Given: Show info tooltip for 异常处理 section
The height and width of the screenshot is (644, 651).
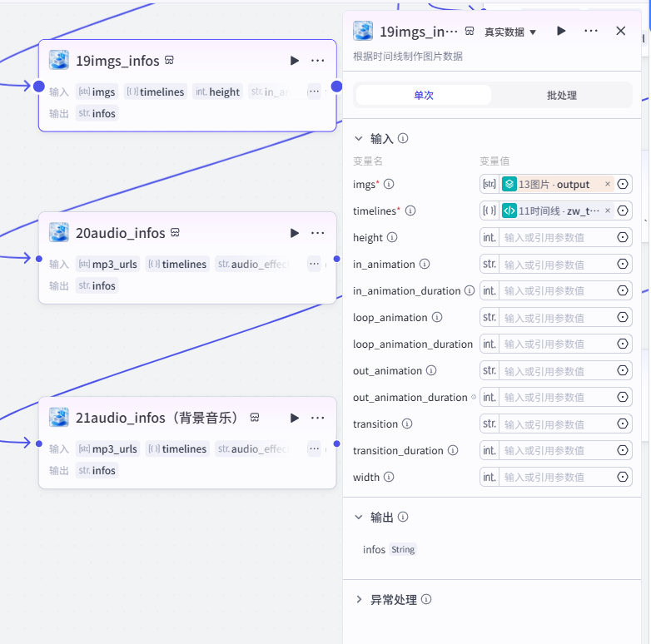Looking at the screenshot, I should [x=426, y=599].
